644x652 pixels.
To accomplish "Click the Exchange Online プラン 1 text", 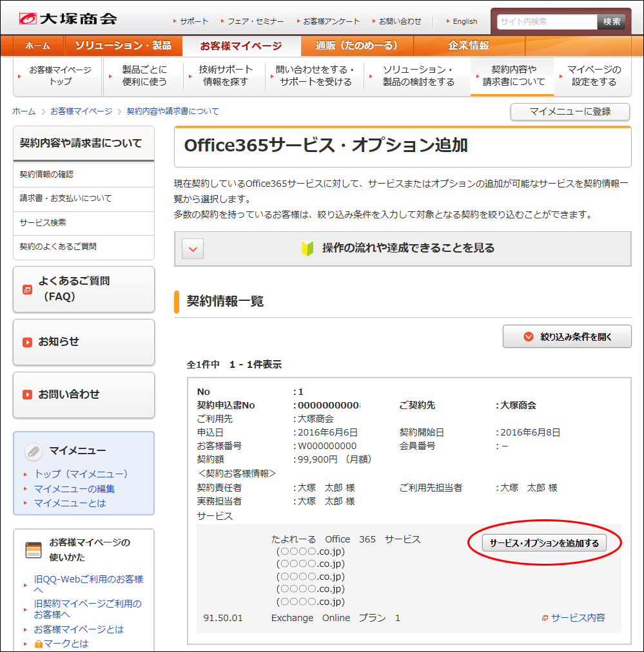I will point(336,618).
